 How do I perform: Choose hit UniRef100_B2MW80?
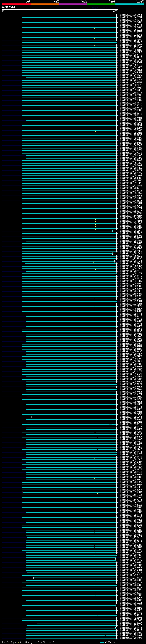point(131,27)
